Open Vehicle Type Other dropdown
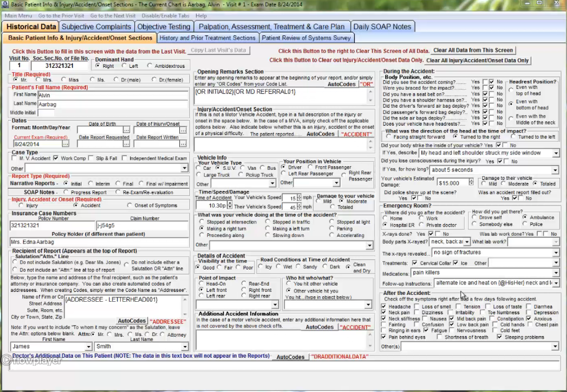 [272, 184]
